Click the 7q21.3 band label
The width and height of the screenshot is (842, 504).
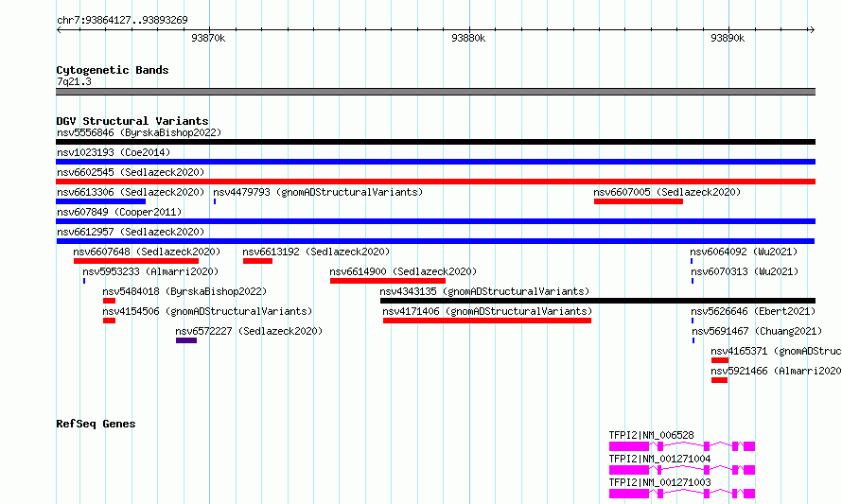(74, 81)
